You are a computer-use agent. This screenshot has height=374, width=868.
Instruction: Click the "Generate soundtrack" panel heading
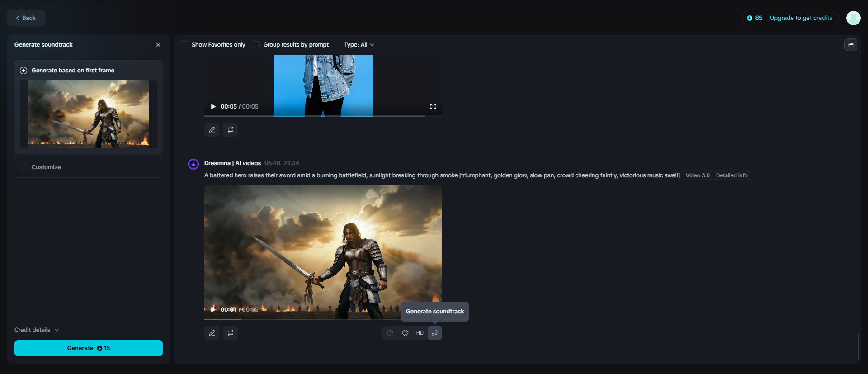(x=43, y=45)
